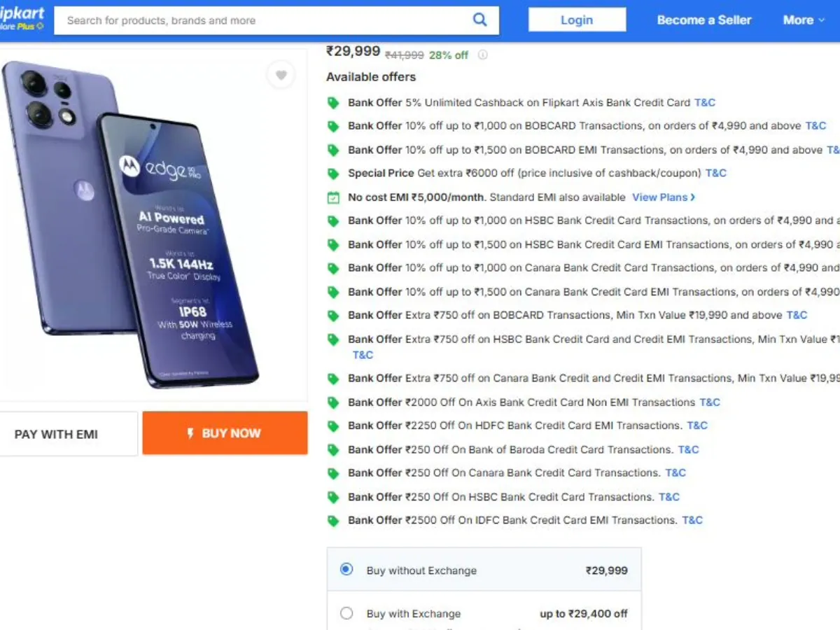
Task: Expand View Plans for EMI
Action: (664, 197)
